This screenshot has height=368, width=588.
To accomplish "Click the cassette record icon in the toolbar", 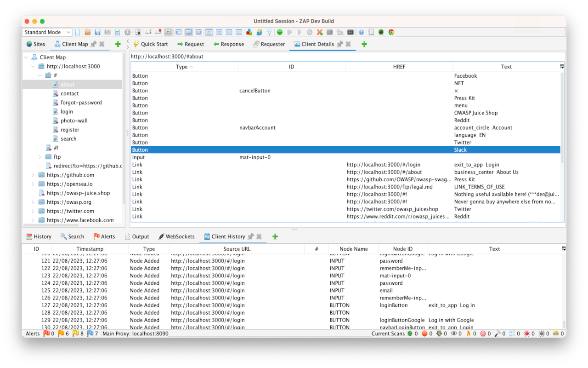I will pos(350,32).
